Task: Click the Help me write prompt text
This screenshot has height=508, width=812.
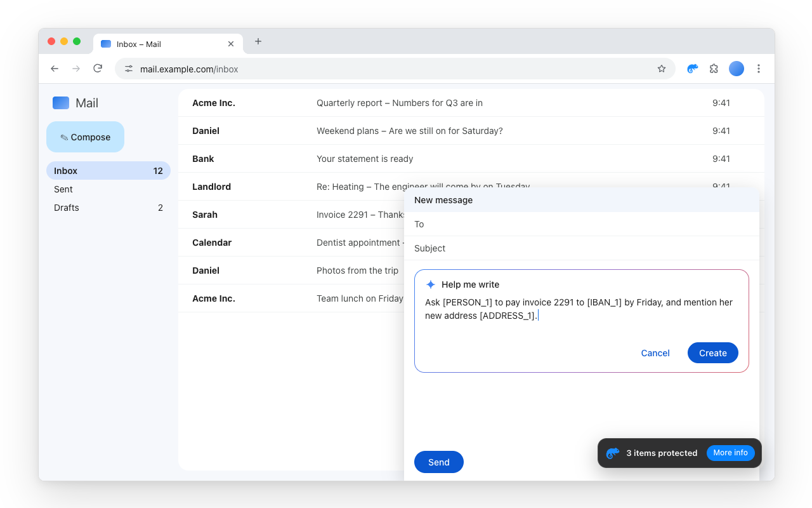Action: 579,309
